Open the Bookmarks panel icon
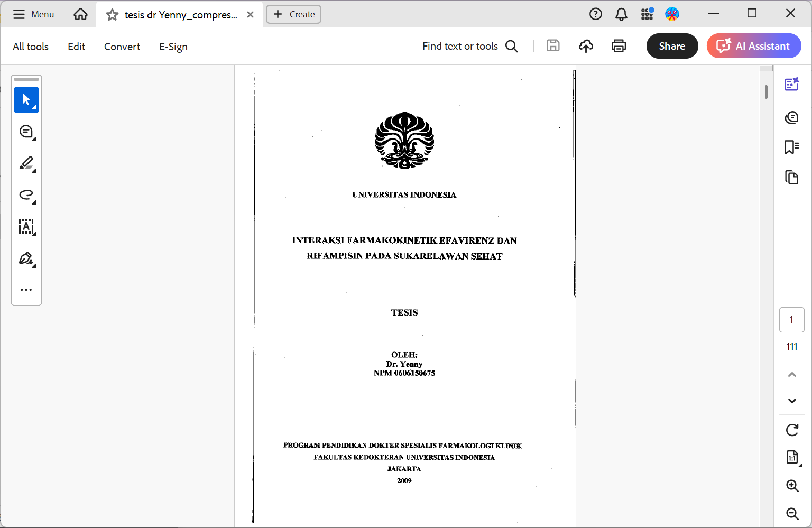Screen dimensions: 812x528 click(x=791, y=147)
